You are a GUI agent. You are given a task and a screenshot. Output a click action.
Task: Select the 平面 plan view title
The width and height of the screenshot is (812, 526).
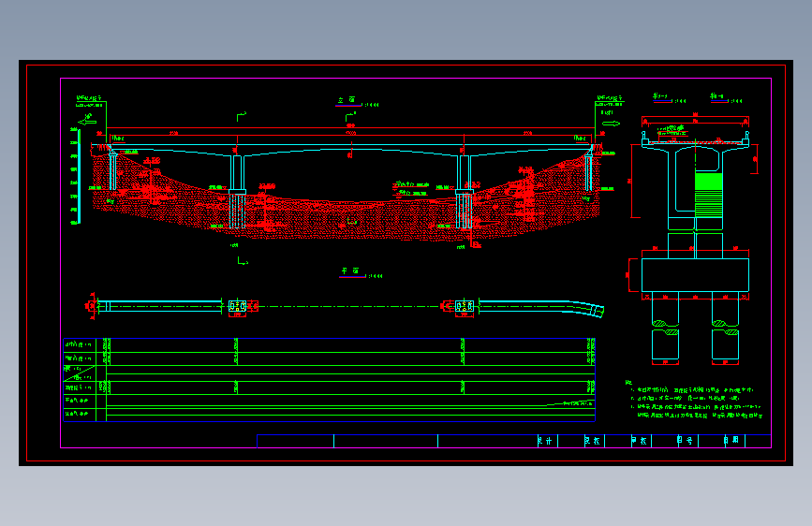(x=350, y=270)
